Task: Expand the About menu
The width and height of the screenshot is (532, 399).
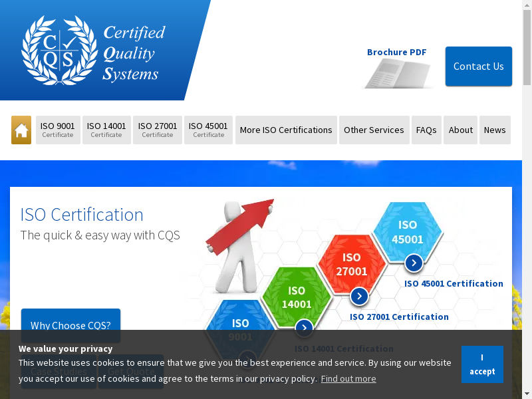Action: [460, 130]
